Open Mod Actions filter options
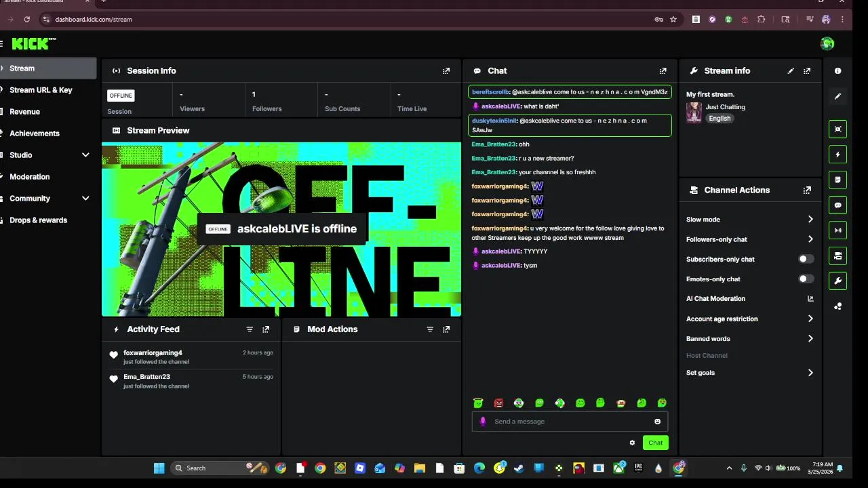 (430, 329)
